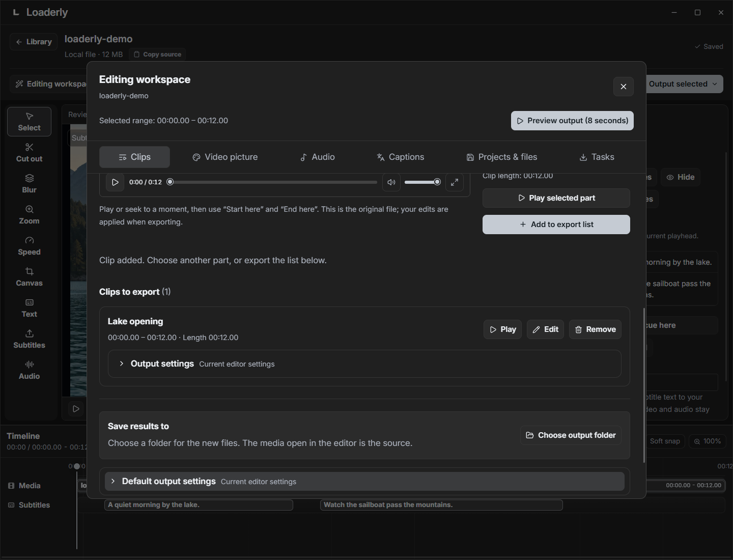Image resolution: width=733 pixels, height=560 pixels.
Task: Click Preview output (8 seconds)
Action: pyautogui.click(x=572, y=121)
